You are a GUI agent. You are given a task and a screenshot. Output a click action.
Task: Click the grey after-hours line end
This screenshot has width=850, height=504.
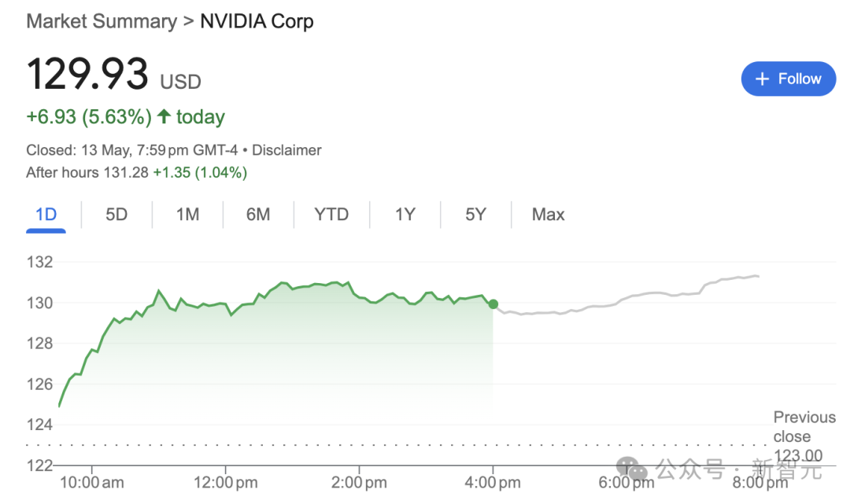757,276
